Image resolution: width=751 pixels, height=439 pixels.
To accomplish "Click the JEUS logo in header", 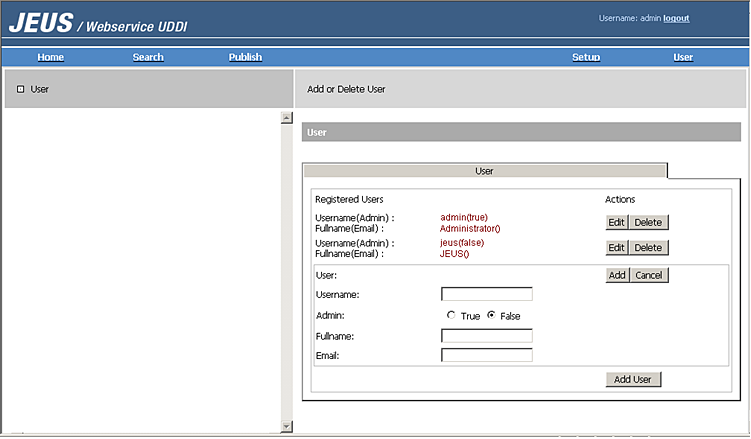I will coord(38,21).
